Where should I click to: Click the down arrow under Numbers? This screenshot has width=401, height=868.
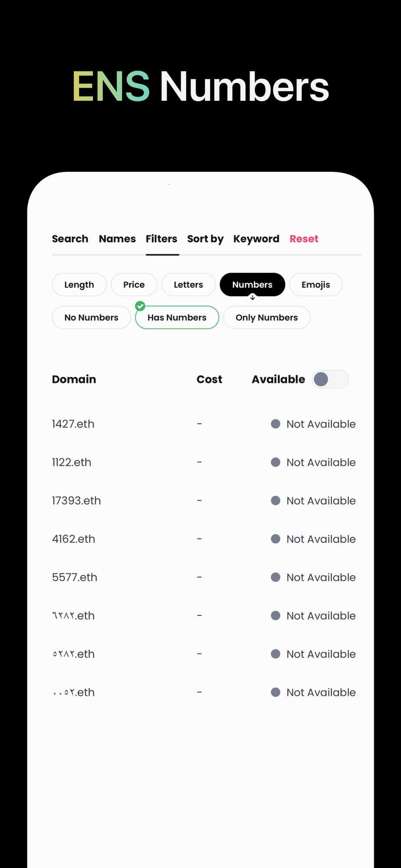pos(253,297)
